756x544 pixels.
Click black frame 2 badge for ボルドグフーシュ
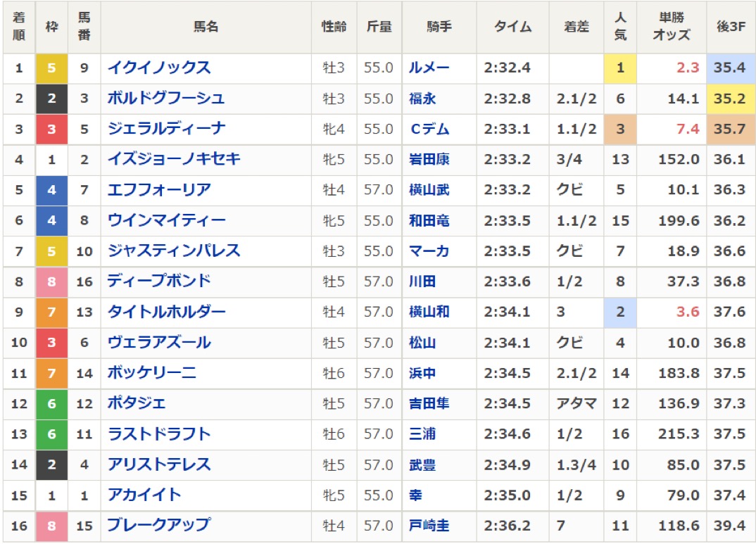51,99
